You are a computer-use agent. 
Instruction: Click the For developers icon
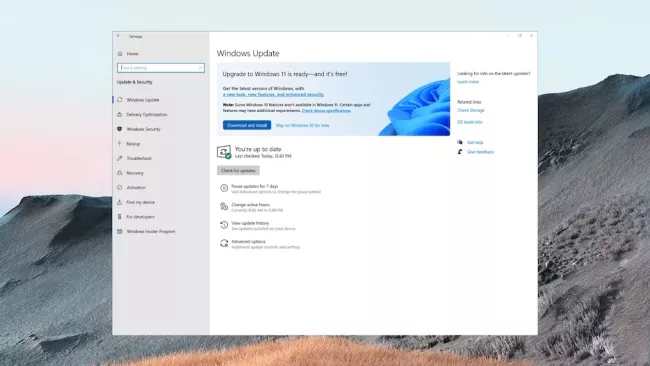point(120,217)
